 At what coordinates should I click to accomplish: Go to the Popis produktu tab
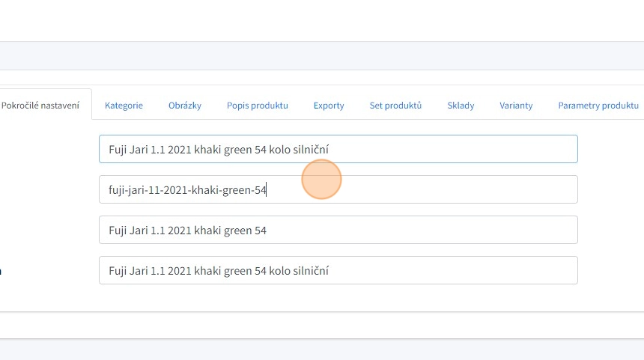pos(258,106)
